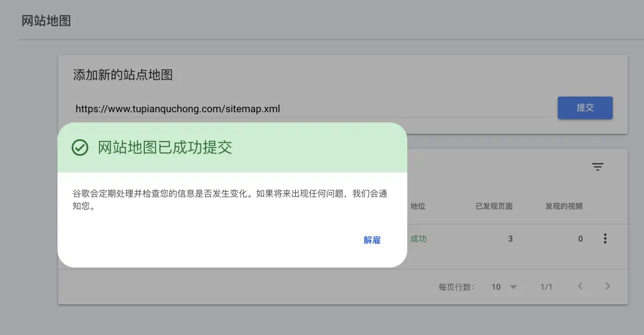Screen dimensions: 644x335
Task: Dismiss the dialog with 解雇 button
Action: (x=371, y=240)
